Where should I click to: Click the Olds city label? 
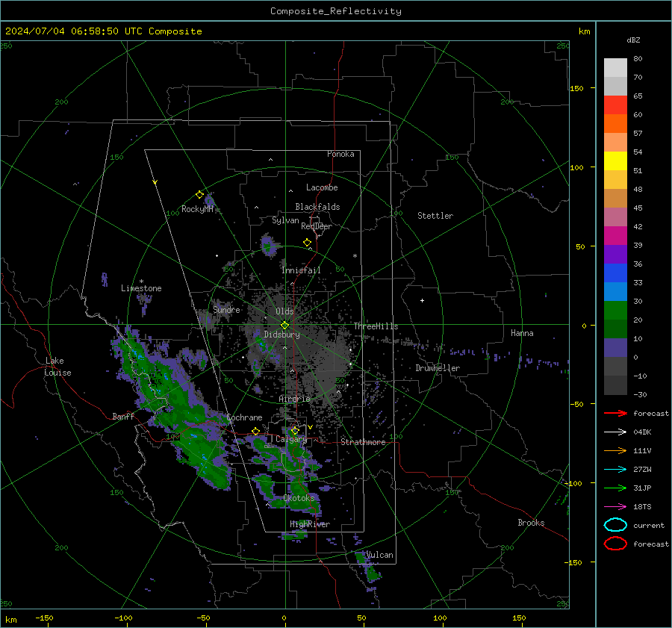pyautogui.click(x=284, y=311)
